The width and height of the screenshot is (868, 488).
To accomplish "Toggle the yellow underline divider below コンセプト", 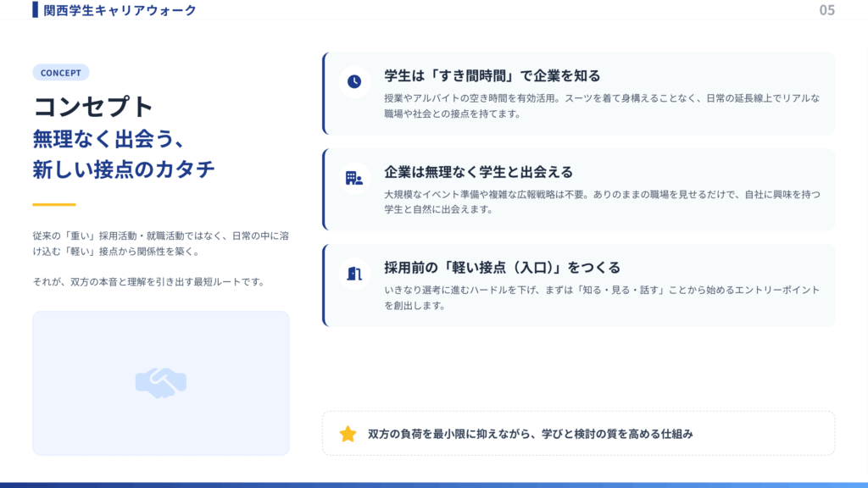I will tap(56, 204).
